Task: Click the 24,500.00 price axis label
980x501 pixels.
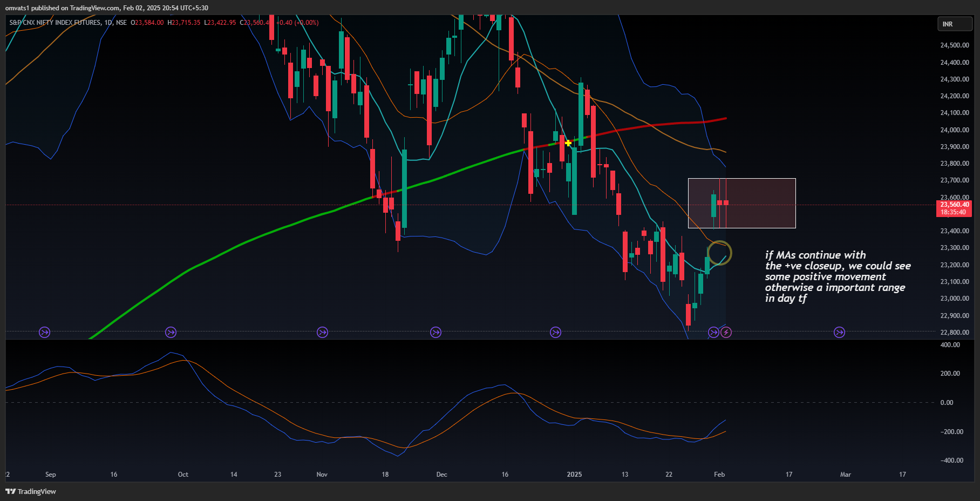Action: pyautogui.click(x=954, y=45)
